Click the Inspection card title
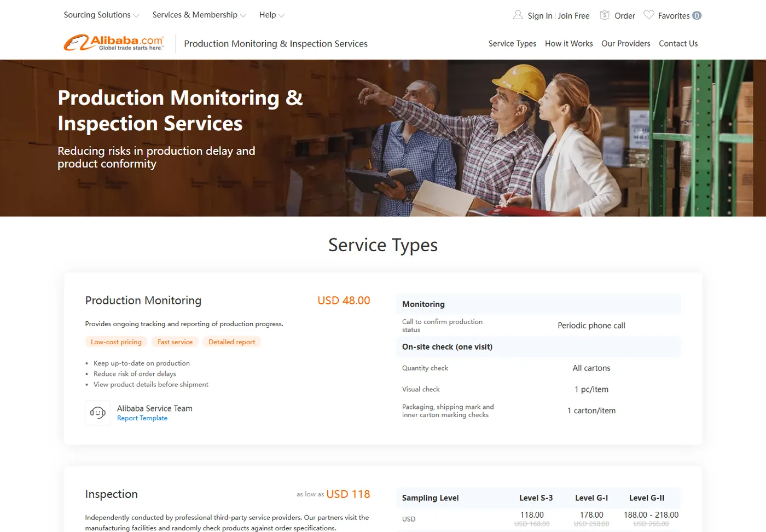The height and width of the screenshot is (532, 766). pos(112,494)
